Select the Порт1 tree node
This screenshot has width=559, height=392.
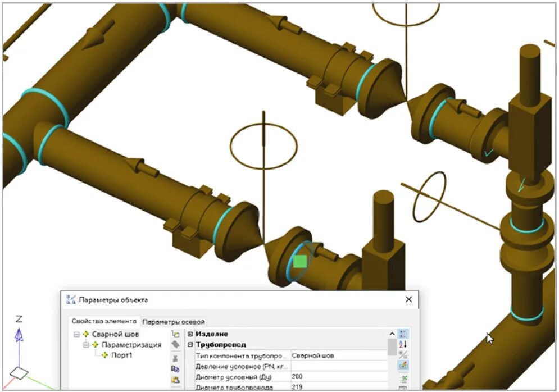pyautogui.click(x=121, y=355)
